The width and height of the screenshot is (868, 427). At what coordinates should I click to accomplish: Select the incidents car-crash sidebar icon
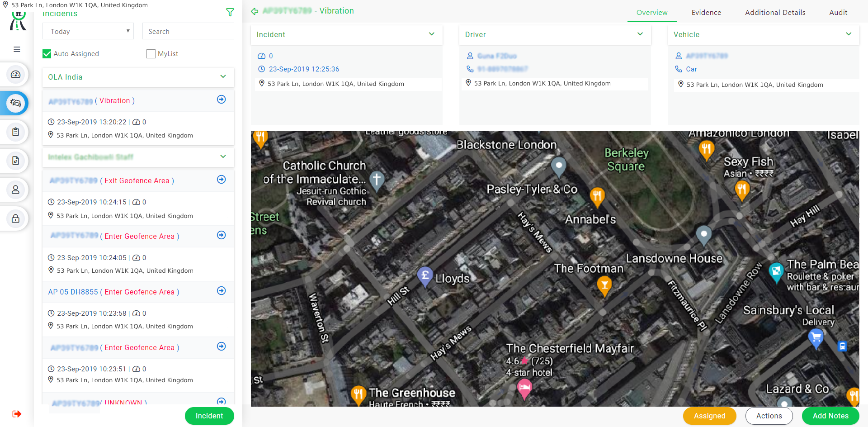16,103
